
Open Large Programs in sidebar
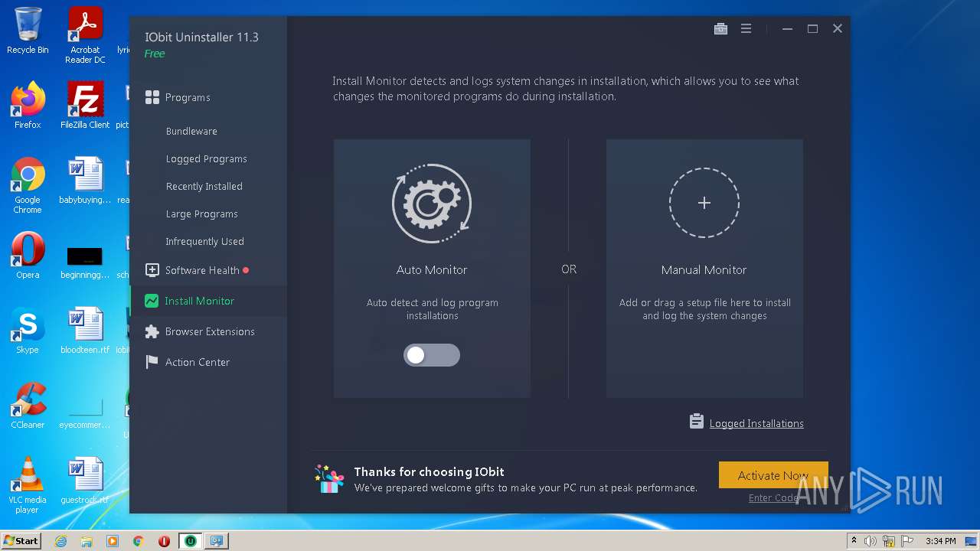(x=202, y=214)
